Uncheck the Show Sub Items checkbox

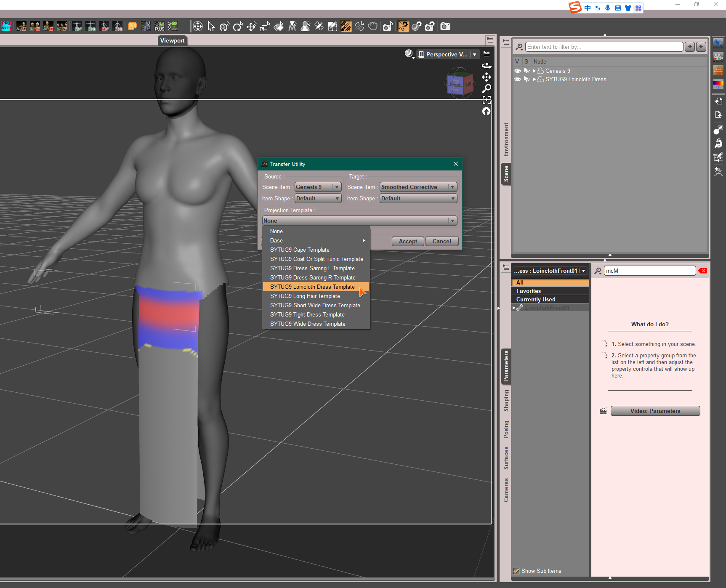(x=516, y=571)
